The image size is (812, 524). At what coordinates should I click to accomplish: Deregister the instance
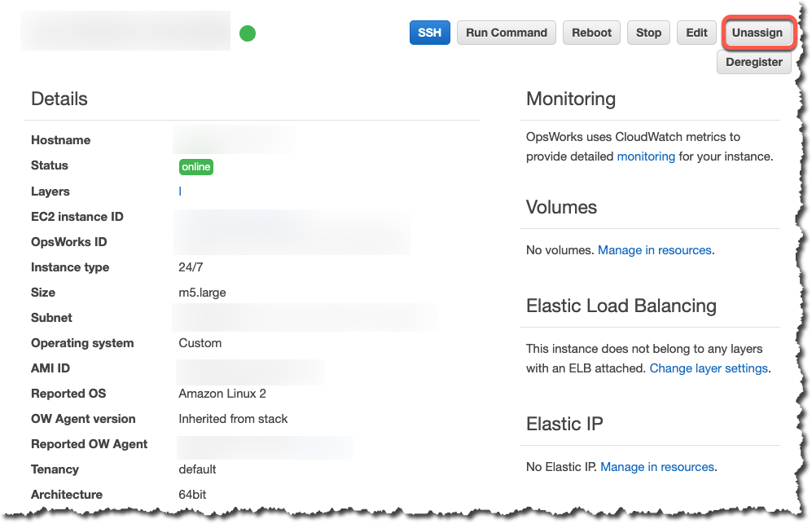(753, 62)
